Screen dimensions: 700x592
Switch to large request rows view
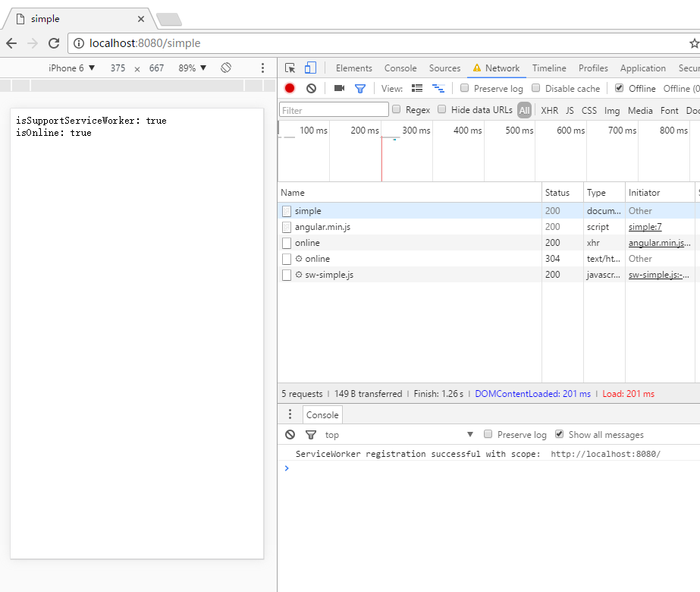417,89
